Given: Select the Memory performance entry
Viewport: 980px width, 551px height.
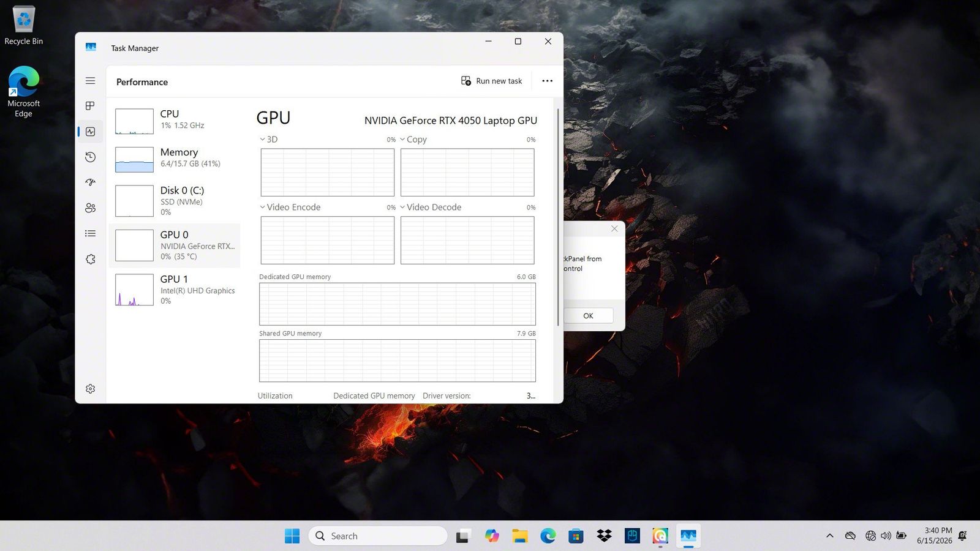Looking at the screenshot, I should (x=175, y=159).
